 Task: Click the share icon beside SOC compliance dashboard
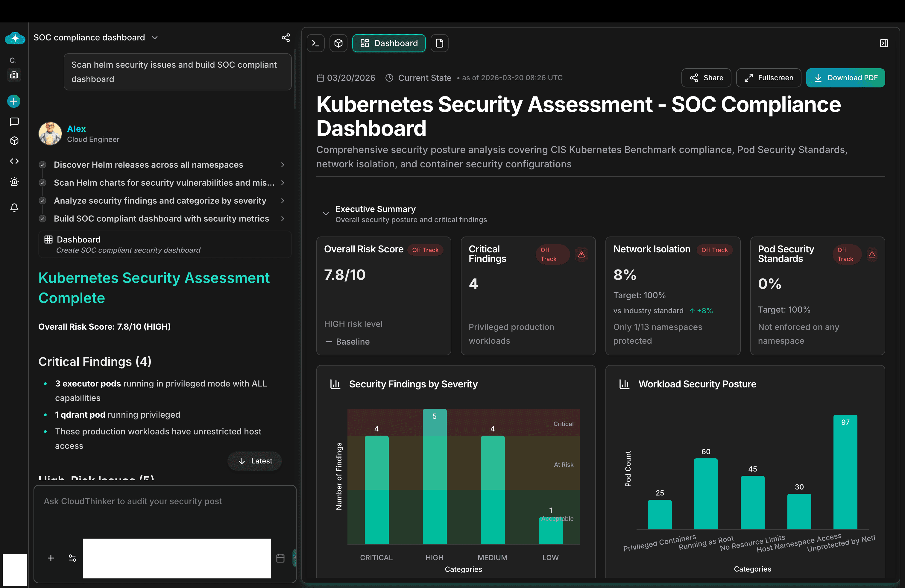(x=286, y=38)
